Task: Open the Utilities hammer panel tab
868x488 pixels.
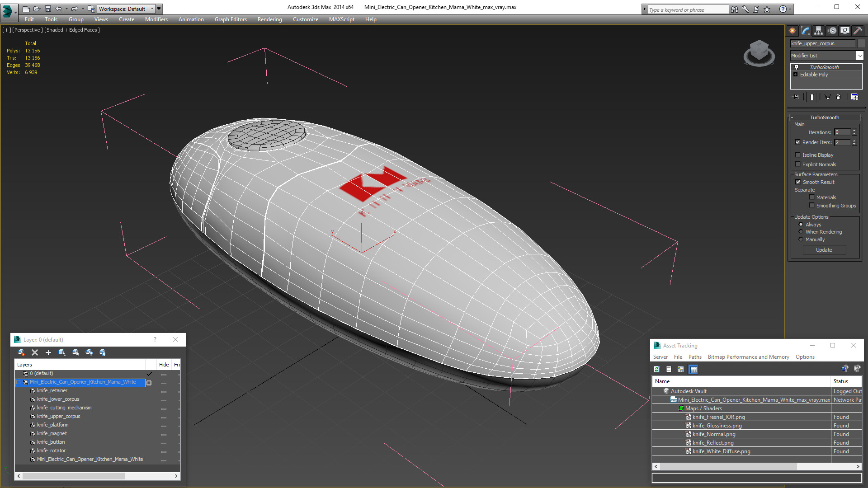Action: (x=858, y=31)
